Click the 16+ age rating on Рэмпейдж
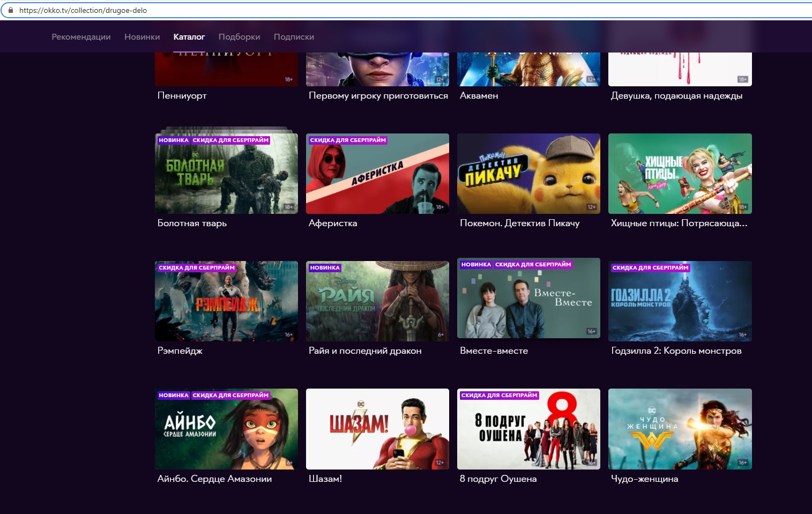The image size is (812, 514). click(x=288, y=334)
